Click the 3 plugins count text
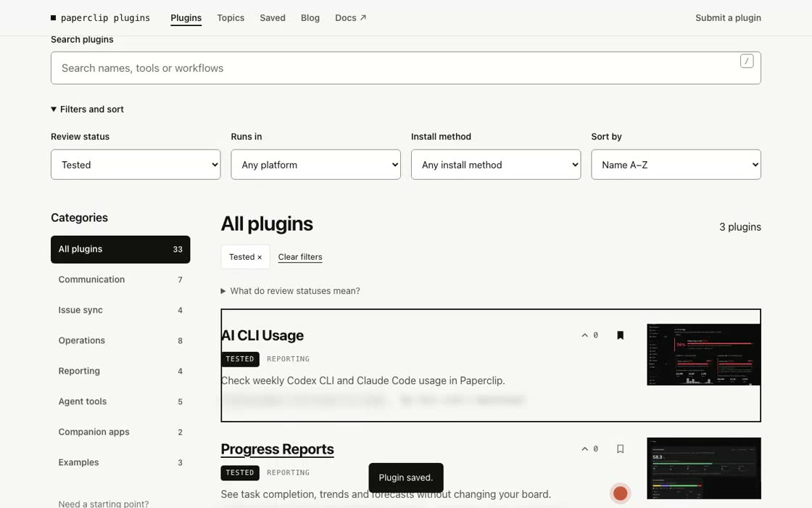812x508 pixels. (740, 227)
